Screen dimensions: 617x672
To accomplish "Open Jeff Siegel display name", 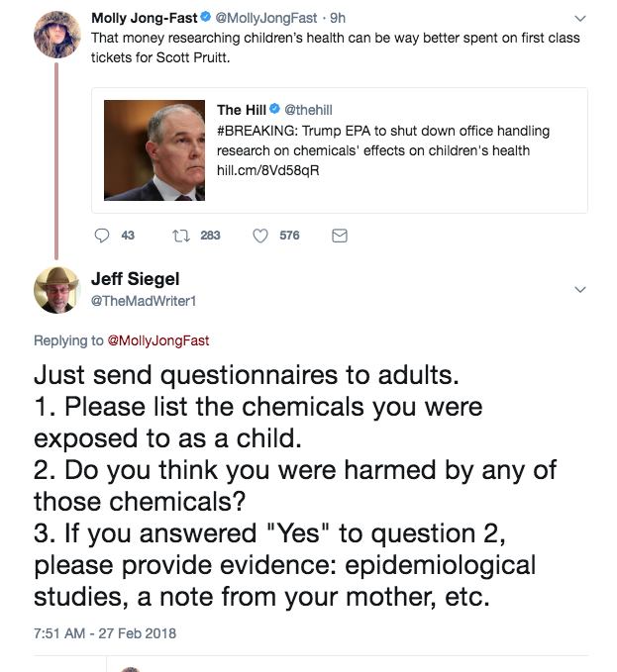I will 135,279.
